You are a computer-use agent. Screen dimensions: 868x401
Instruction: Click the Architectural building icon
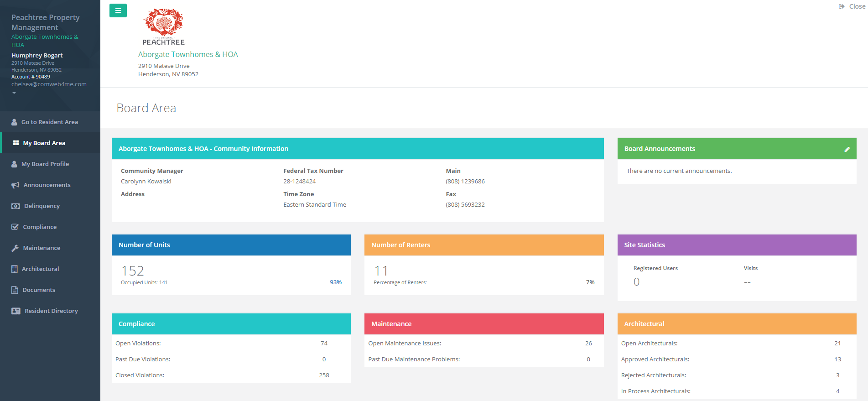tap(15, 269)
